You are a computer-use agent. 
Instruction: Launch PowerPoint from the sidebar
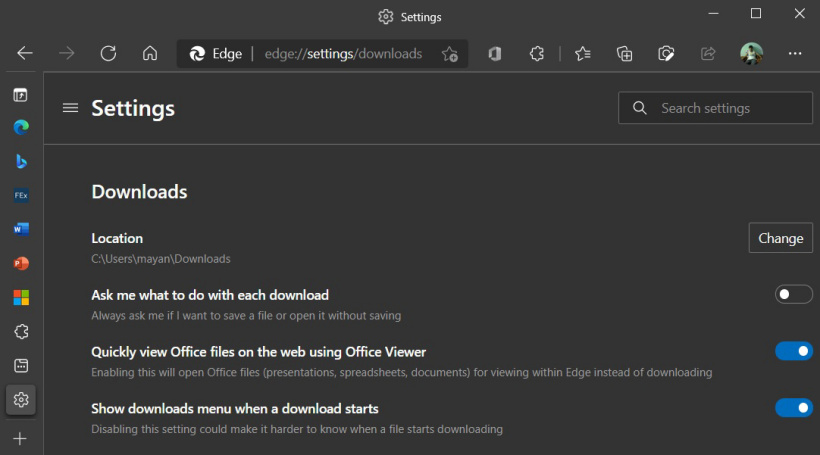click(x=21, y=263)
